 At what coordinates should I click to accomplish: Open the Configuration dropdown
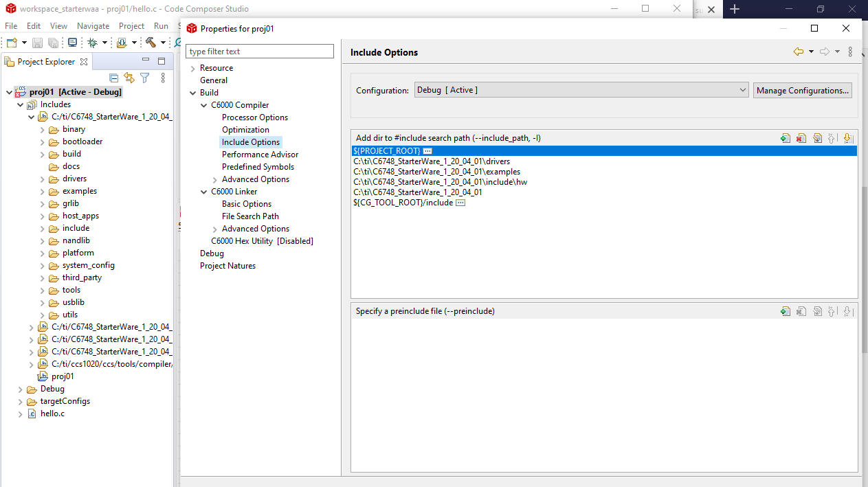(581, 90)
